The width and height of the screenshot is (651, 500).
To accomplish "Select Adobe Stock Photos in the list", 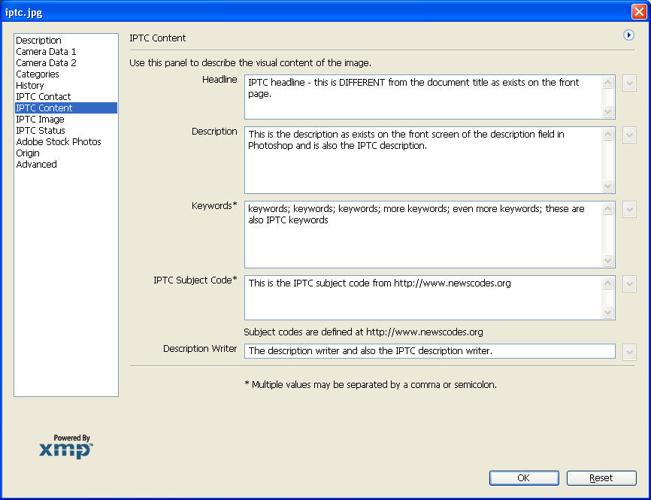I will click(58, 142).
